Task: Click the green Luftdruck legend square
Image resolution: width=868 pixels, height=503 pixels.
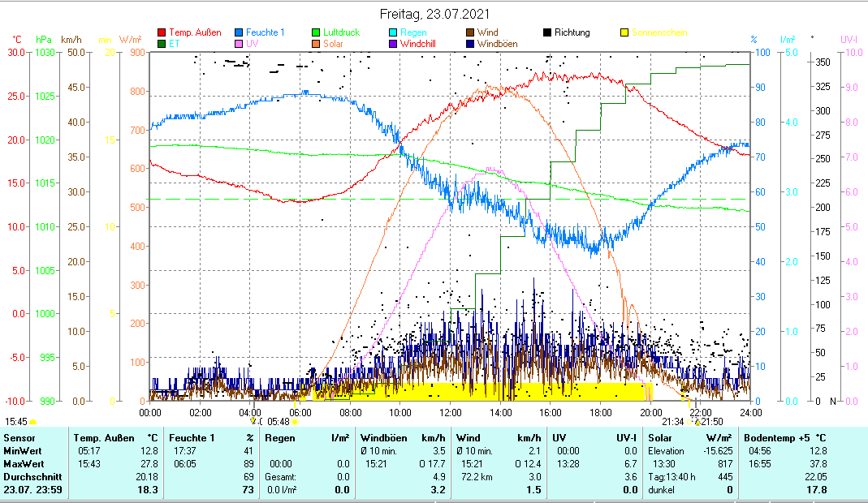Action: pyautogui.click(x=317, y=33)
